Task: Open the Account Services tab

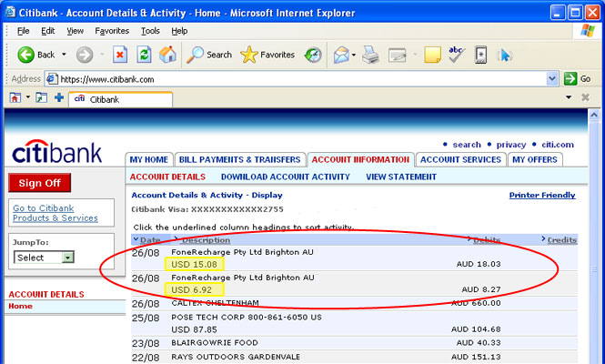Action: pos(461,159)
